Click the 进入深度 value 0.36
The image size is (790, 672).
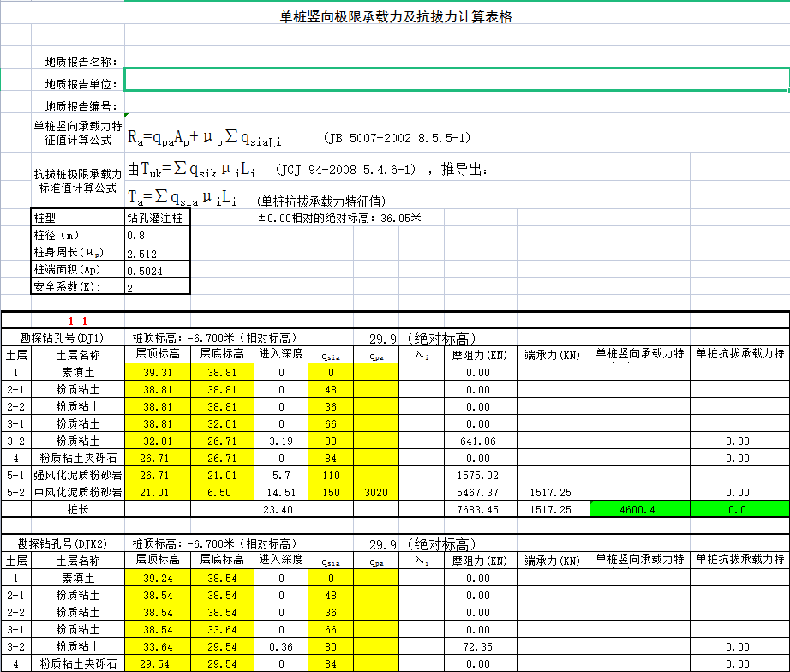[x=281, y=646]
